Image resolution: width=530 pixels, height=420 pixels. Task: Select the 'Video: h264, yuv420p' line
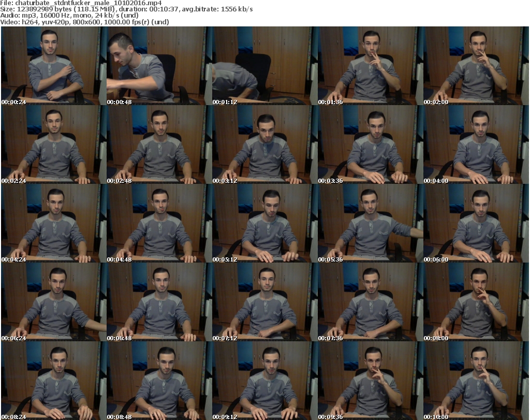[x=84, y=22]
